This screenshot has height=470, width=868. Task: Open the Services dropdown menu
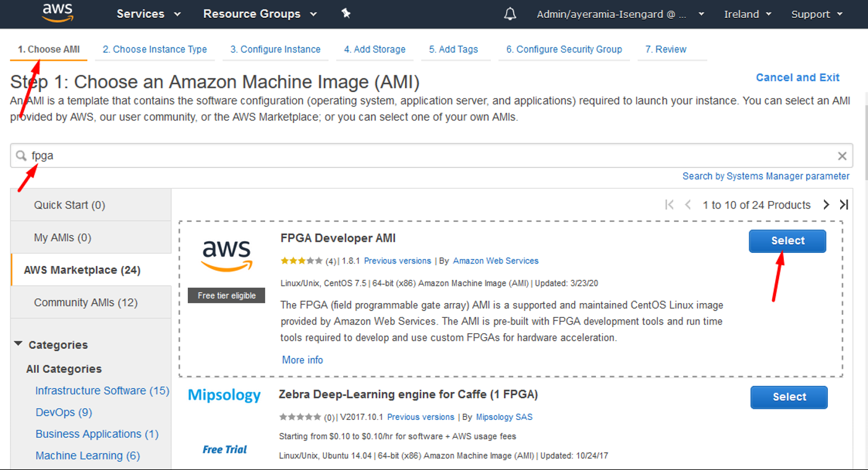148,14
